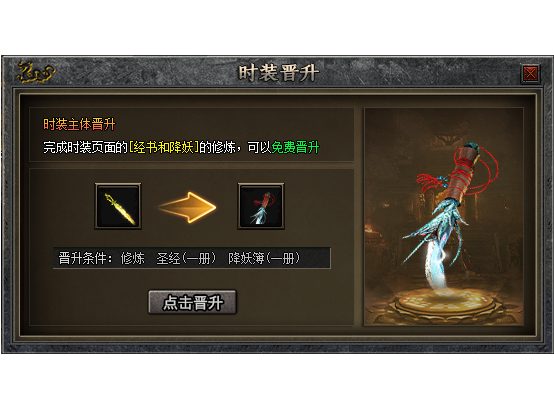Select the golden sword costume icon
The height and width of the screenshot is (409, 554).
tap(118, 206)
